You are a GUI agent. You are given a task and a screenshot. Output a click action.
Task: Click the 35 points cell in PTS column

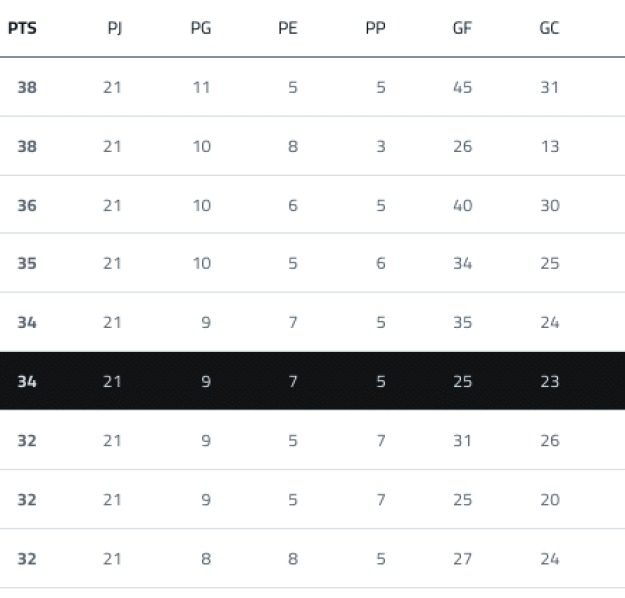(27, 264)
